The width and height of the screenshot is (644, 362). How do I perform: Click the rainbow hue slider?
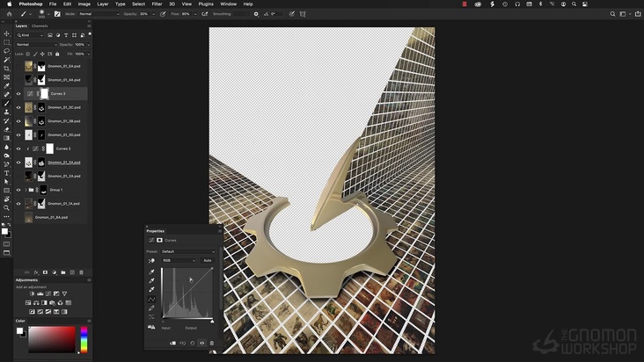[84, 339]
